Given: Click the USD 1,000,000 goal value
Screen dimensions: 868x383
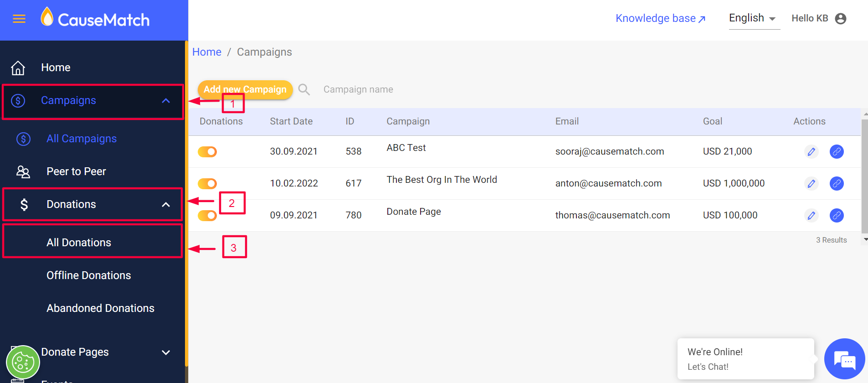Looking at the screenshot, I should [734, 183].
